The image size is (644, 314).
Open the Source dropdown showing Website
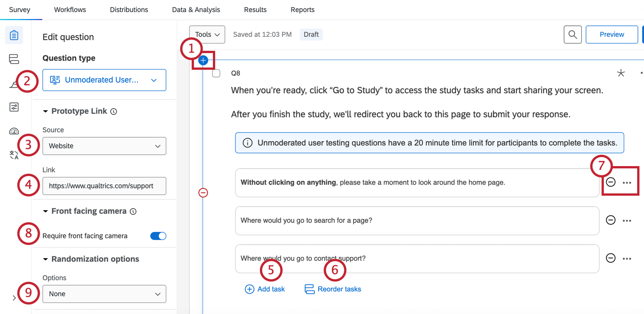click(x=104, y=146)
